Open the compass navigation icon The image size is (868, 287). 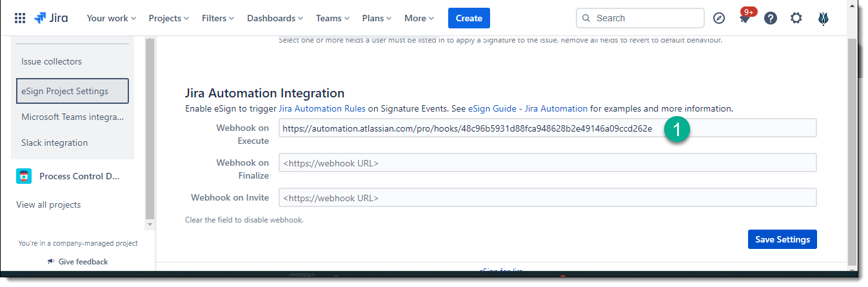[719, 18]
